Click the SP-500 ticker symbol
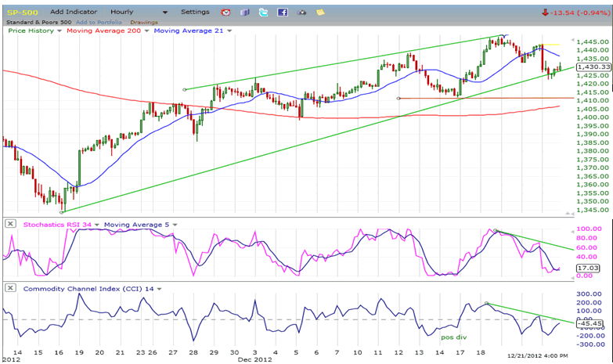 20,13
